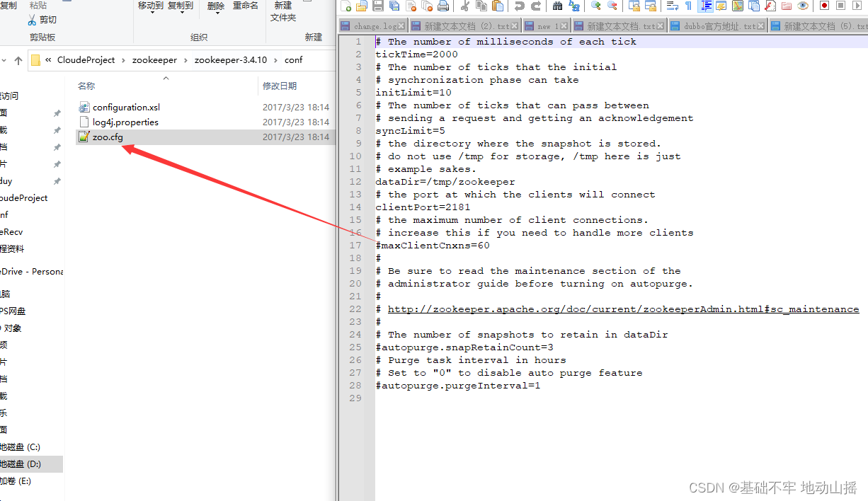Screen dimensions: 868x501
Task: Click line 13 clientPort=2181 text
Action: (x=423, y=207)
